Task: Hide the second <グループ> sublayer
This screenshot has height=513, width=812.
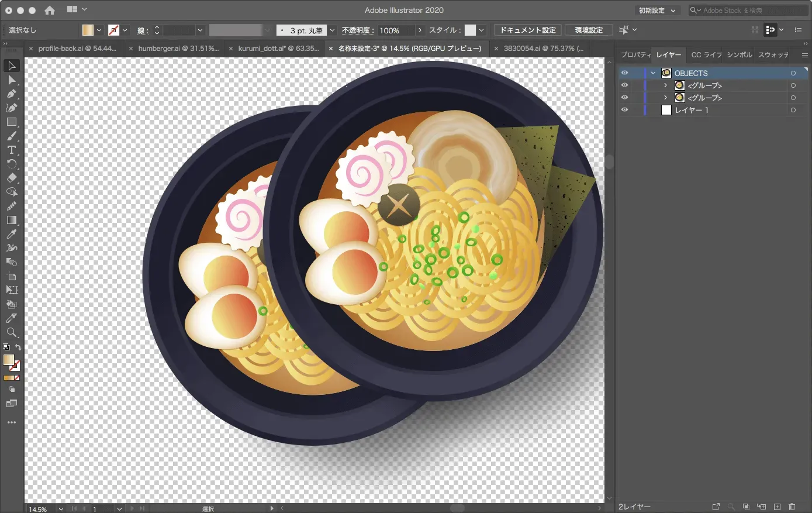Action: tap(624, 98)
